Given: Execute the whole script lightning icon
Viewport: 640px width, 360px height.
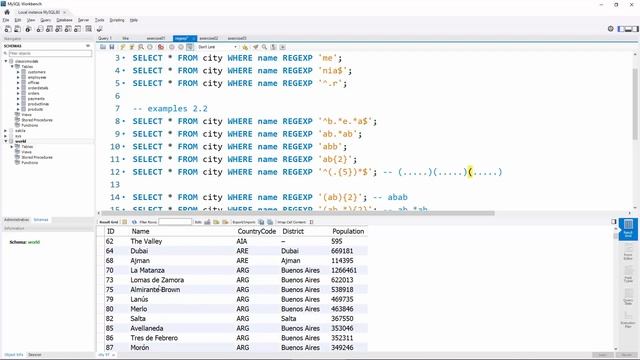Looking at the screenshot, I should tap(122, 47).
